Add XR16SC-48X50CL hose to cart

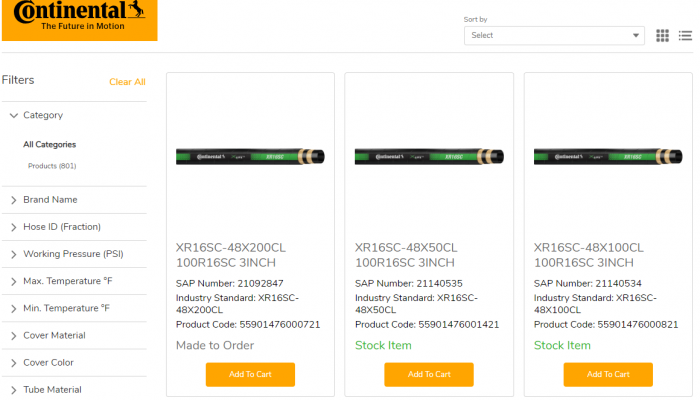(x=429, y=374)
